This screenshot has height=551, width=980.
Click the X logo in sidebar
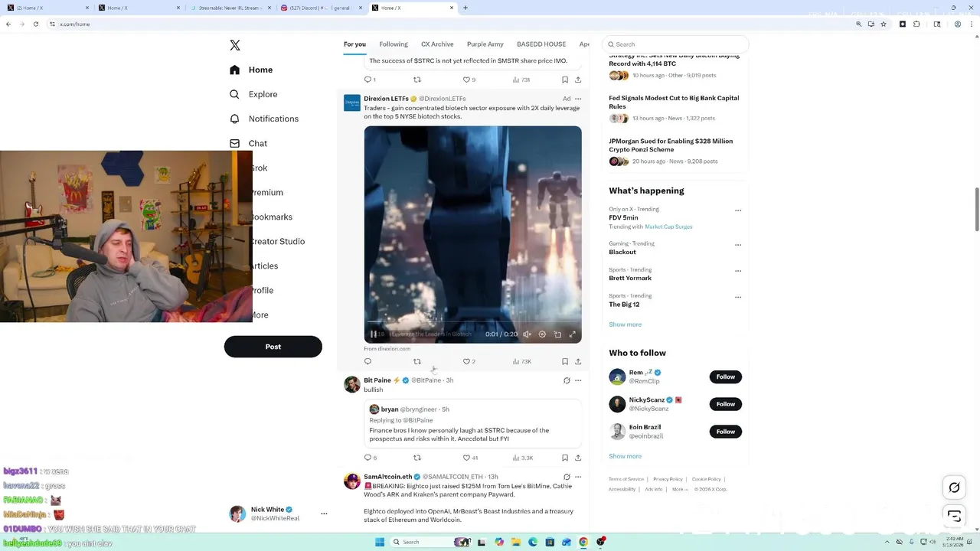click(235, 45)
